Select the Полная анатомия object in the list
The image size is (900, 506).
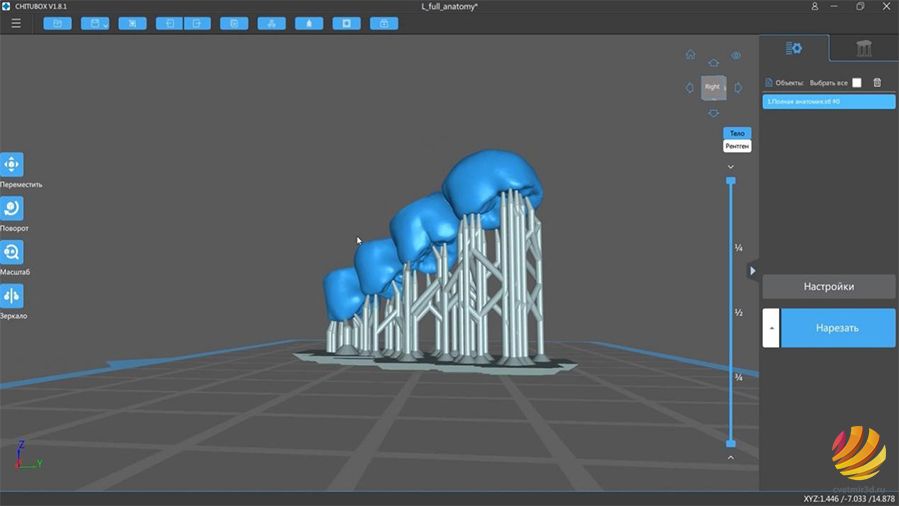click(x=829, y=102)
